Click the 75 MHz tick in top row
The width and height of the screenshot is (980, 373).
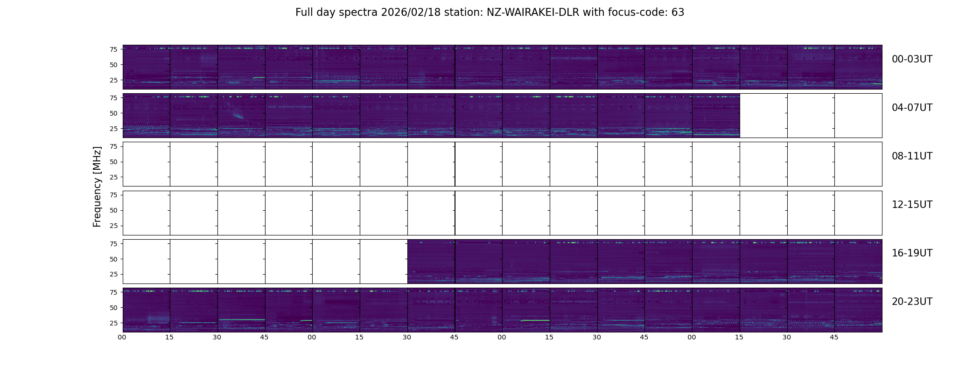(x=113, y=49)
